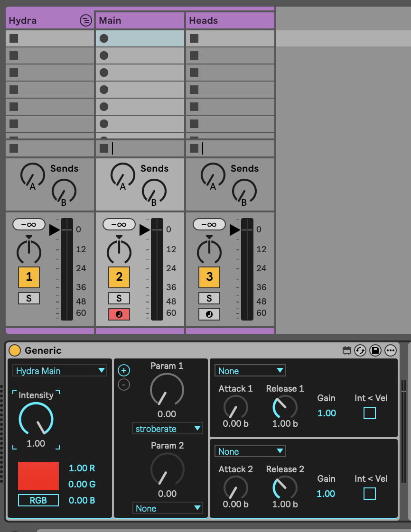Open the Generic device options menu (three dots)
Image resolution: width=411 pixels, height=532 pixels.
390,350
